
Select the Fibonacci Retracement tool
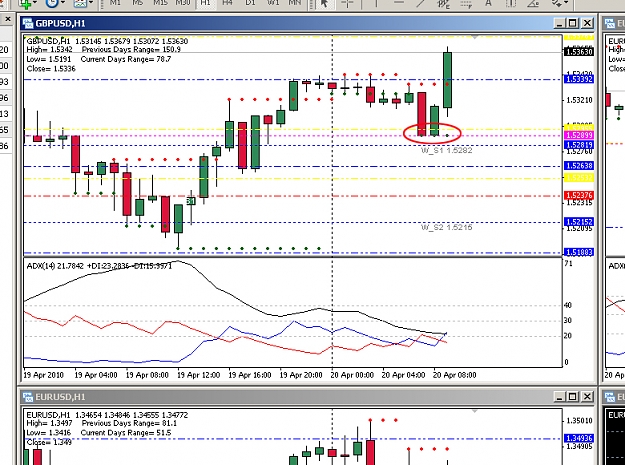coord(466,3)
